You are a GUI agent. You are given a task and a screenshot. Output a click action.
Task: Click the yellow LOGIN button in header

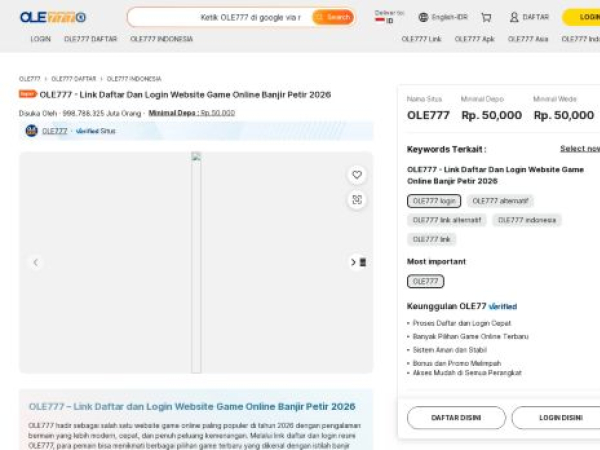tap(582, 17)
